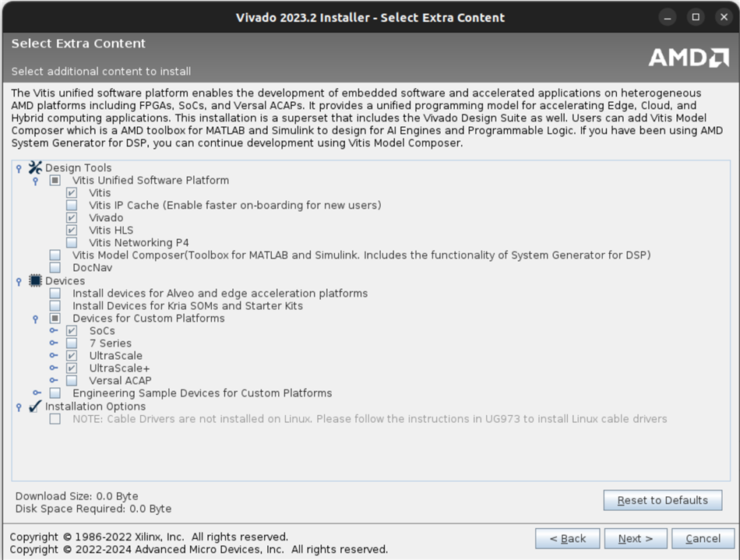Screen dimensions: 740x560
Task: Collapse the Devices for Custom Platforms node
Action: pos(35,319)
